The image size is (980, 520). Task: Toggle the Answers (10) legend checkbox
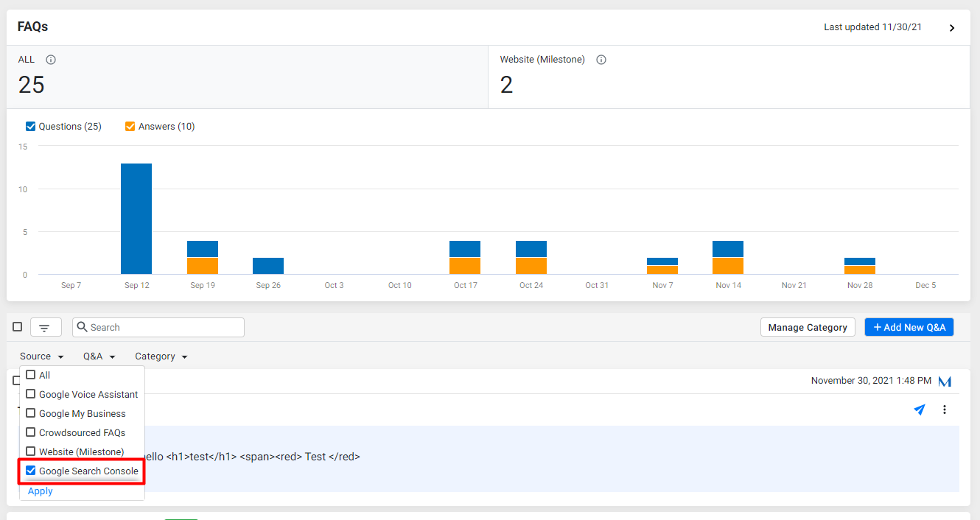click(130, 126)
